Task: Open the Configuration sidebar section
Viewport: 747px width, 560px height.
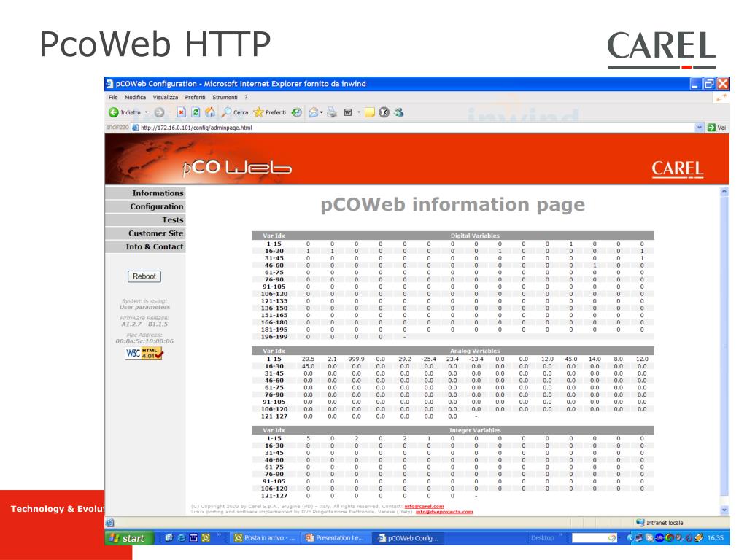Action: (x=145, y=206)
